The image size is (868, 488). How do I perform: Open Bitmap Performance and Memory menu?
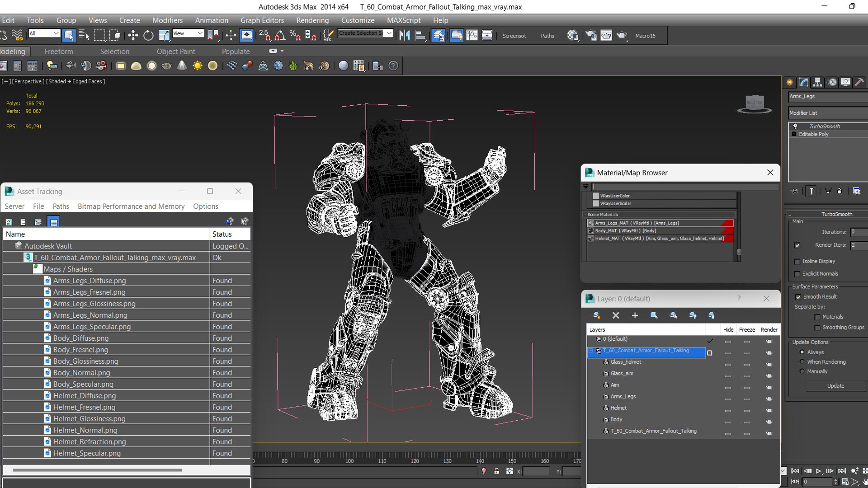tap(131, 206)
